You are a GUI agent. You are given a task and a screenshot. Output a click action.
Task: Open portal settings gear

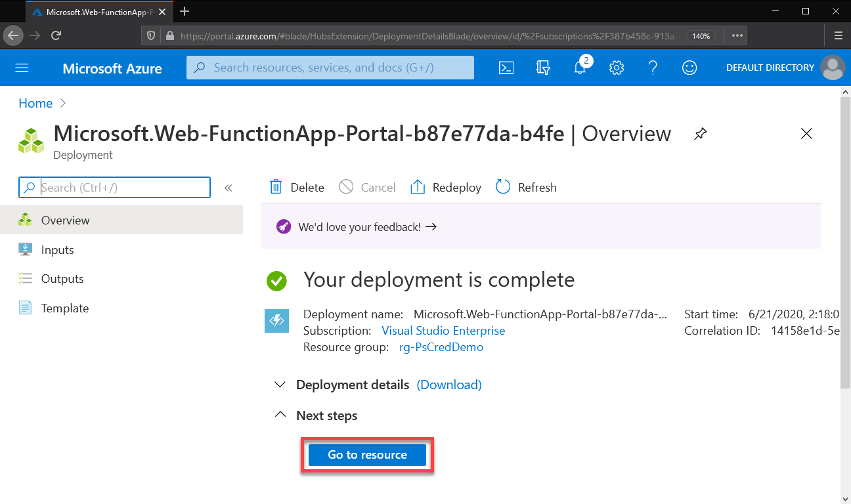tap(616, 68)
